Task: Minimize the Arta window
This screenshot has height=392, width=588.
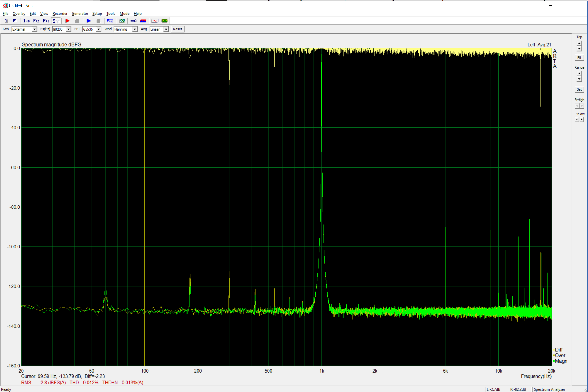Action: coord(551,5)
